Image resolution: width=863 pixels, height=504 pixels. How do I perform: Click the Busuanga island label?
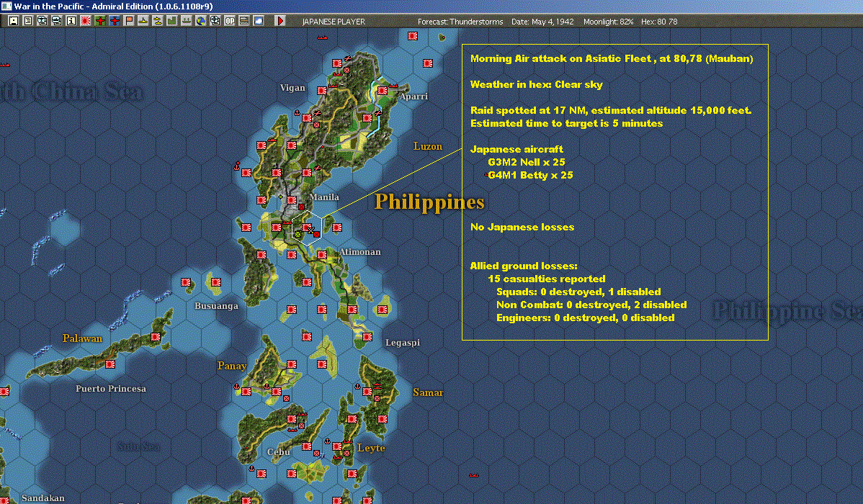click(x=216, y=306)
